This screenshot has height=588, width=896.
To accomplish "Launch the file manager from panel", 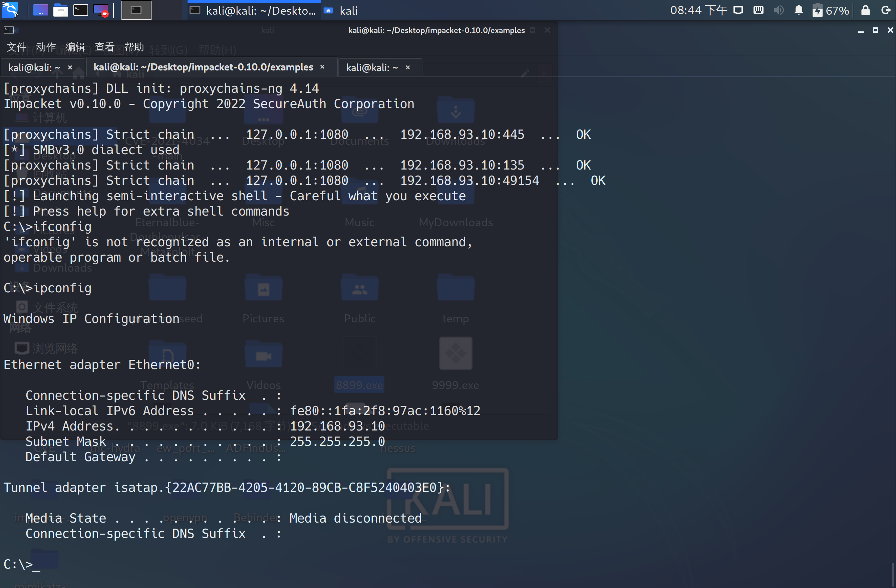I will pos(60,10).
